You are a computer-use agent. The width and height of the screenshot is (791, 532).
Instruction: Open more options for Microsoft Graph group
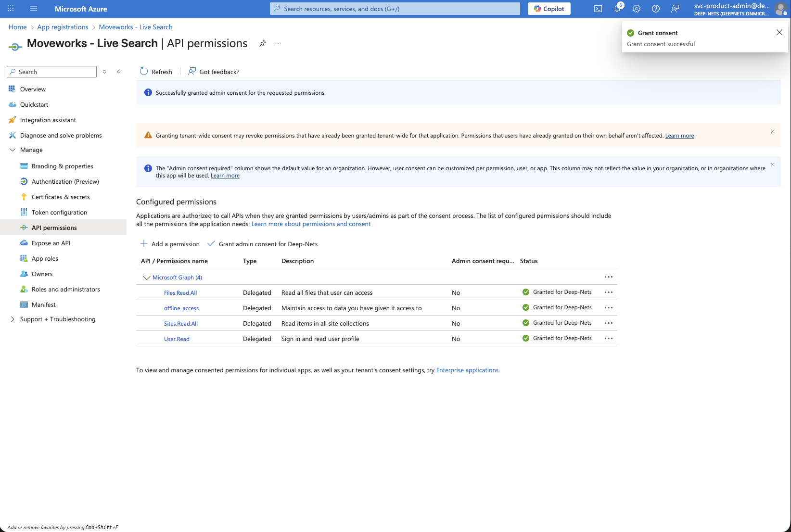(609, 277)
